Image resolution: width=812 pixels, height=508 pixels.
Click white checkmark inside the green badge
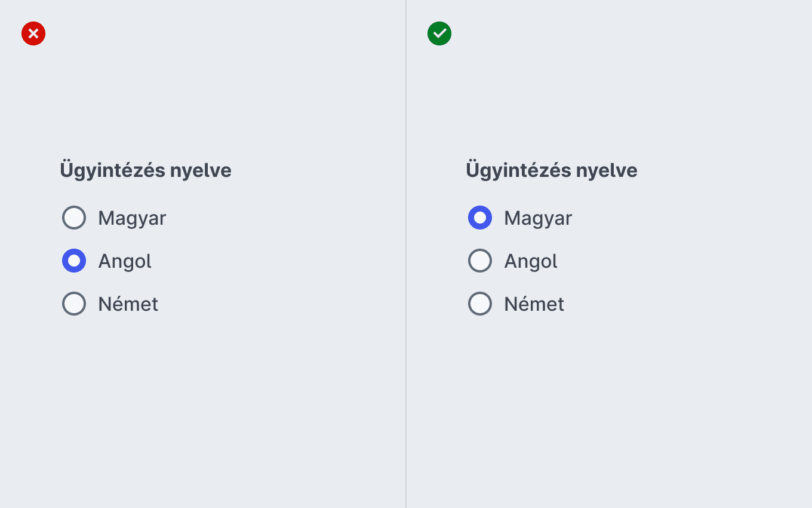[439, 33]
